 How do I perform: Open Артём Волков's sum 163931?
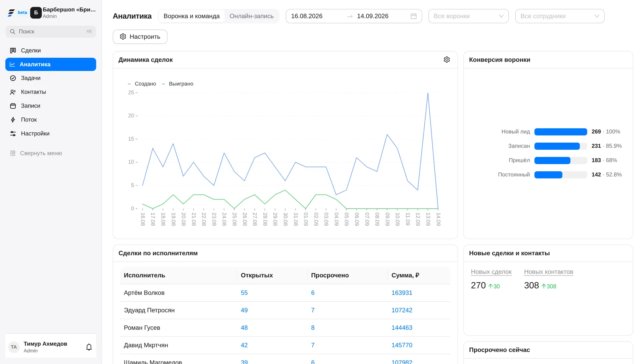[x=402, y=293]
